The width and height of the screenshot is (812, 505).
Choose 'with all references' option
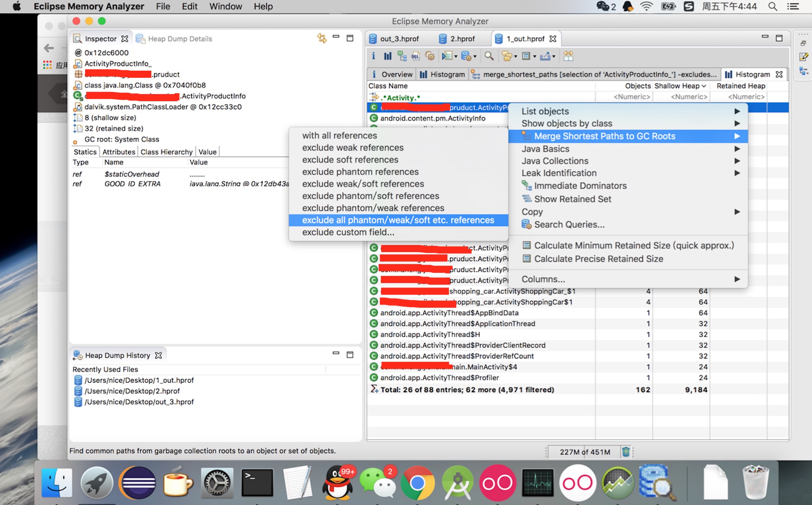coord(398,135)
